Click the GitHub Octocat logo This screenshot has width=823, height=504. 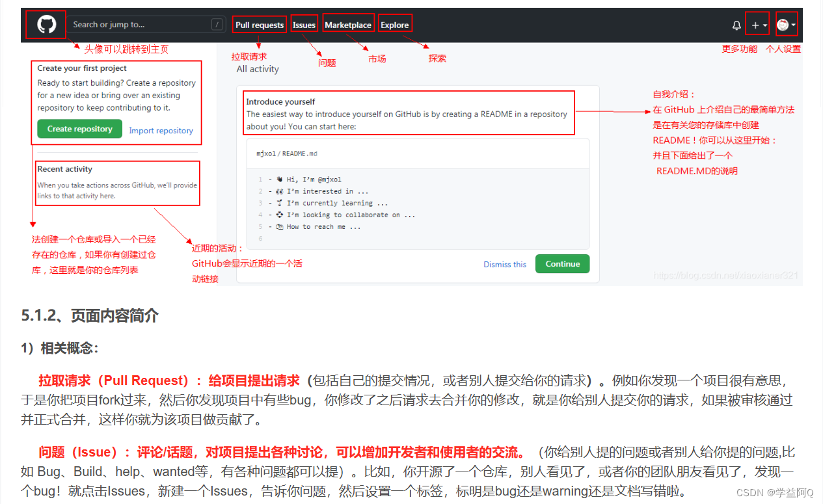(46, 25)
